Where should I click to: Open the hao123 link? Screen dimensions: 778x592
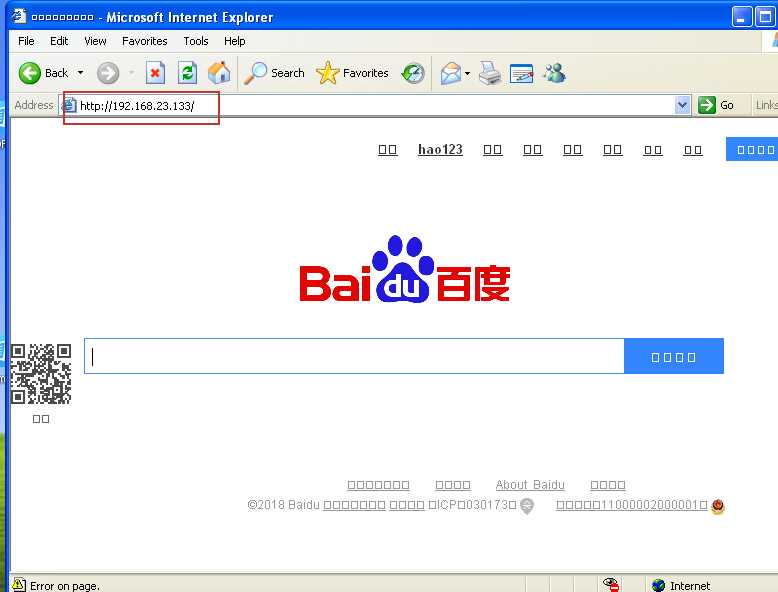(x=440, y=149)
